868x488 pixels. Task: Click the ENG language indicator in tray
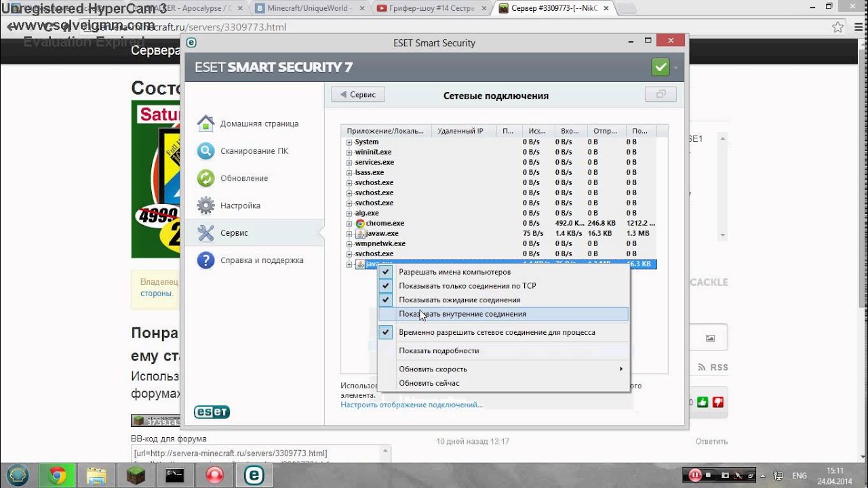click(x=800, y=475)
